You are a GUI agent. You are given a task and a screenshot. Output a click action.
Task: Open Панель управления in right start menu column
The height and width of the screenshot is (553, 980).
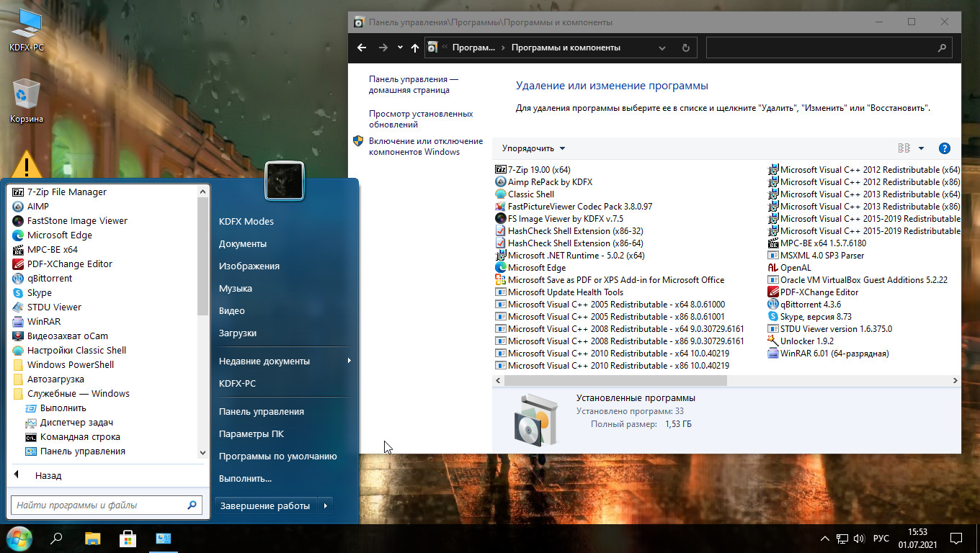point(261,412)
